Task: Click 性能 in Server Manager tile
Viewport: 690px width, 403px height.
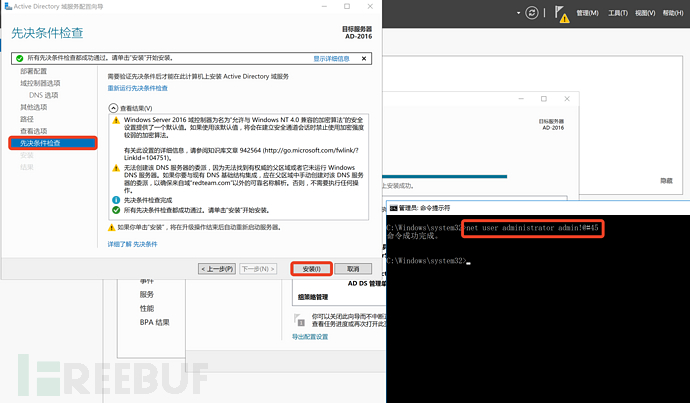Action: coord(147,308)
